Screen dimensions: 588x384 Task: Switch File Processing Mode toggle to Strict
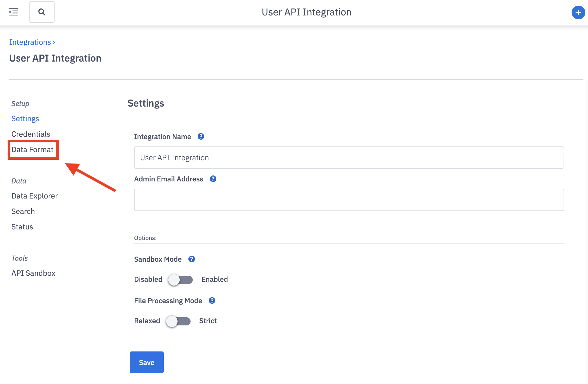click(x=178, y=321)
